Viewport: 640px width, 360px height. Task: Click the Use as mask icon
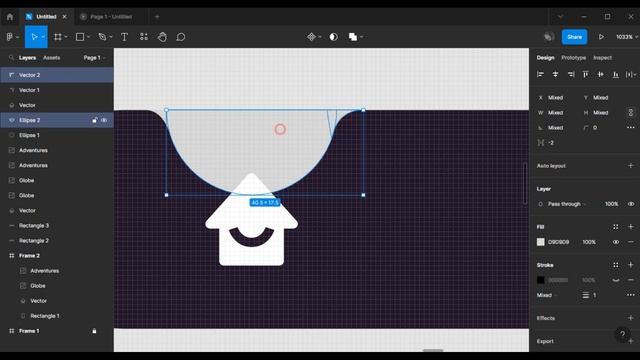click(333, 37)
